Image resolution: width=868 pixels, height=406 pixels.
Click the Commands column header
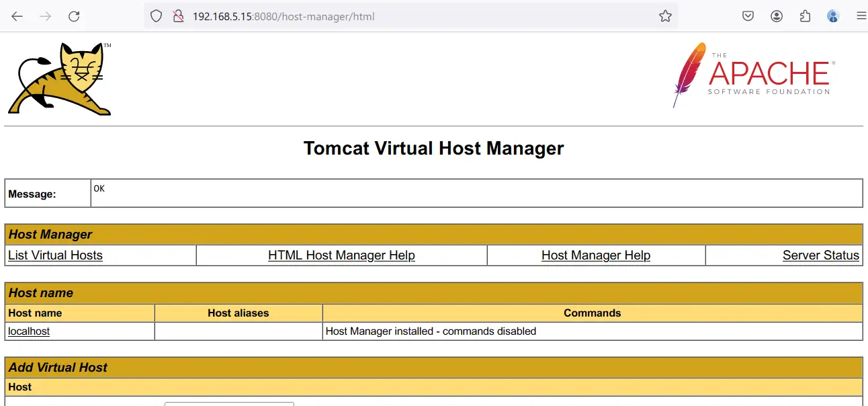tap(593, 313)
